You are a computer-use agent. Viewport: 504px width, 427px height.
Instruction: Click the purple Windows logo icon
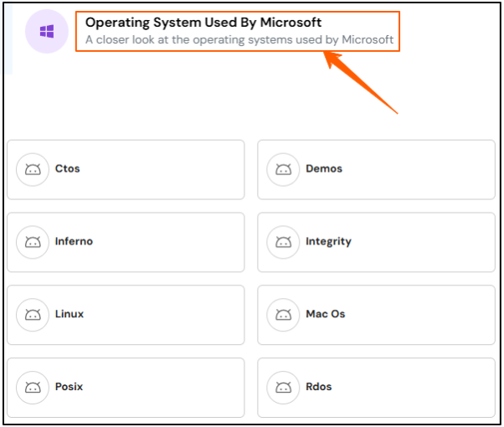(x=47, y=32)
